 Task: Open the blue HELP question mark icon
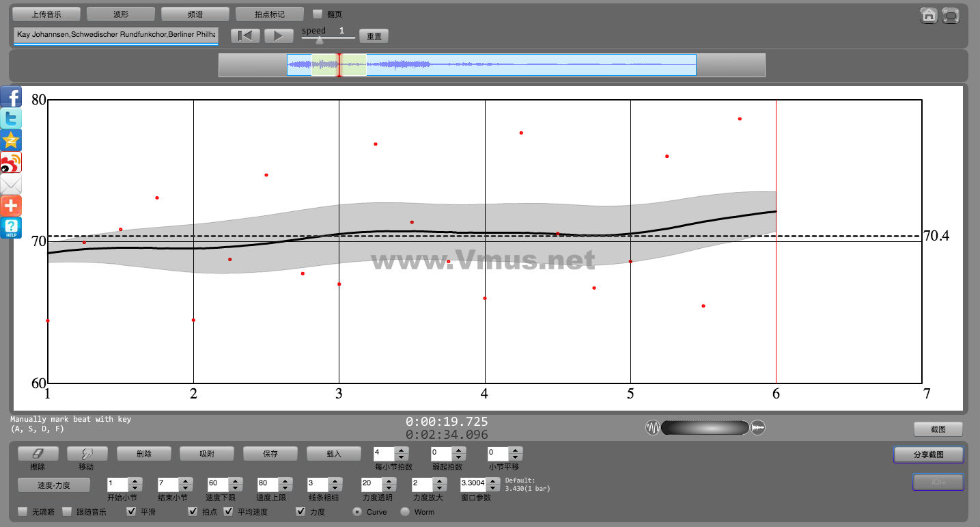(x=11, y=228)
